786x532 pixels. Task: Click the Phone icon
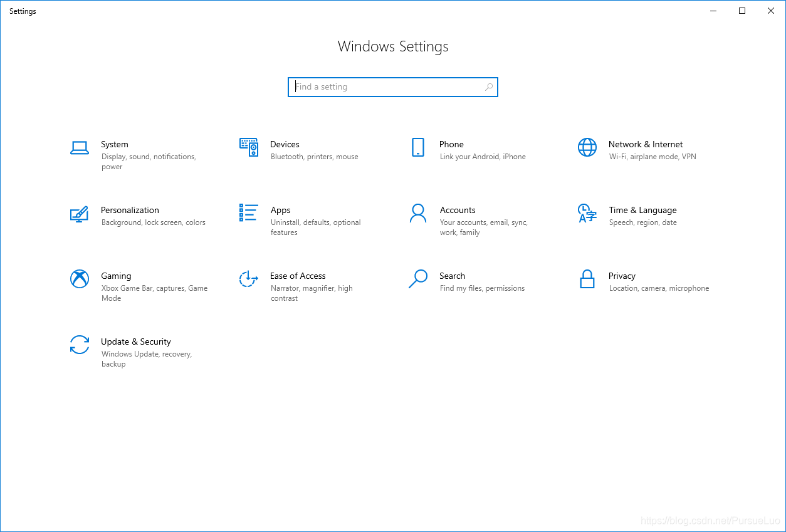click(x=418, y=147)
